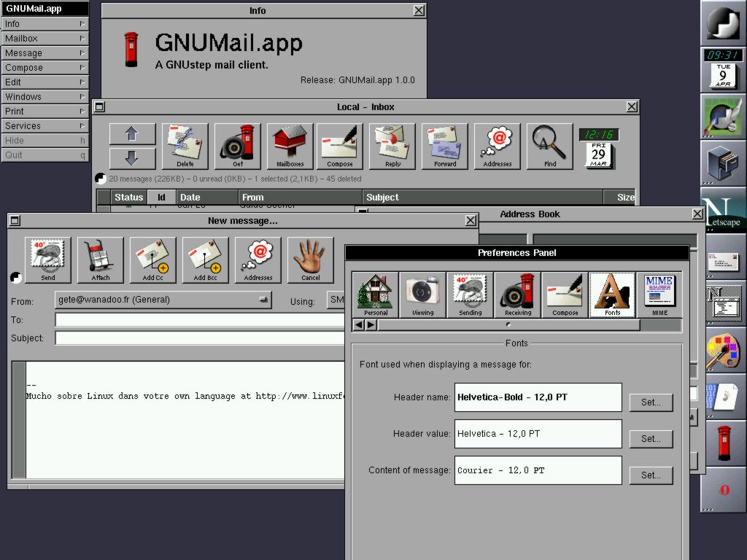Click the preferences icon strip scrollbar
The image size is (747, 560).
pyautogui.click(x=508, y=325)
